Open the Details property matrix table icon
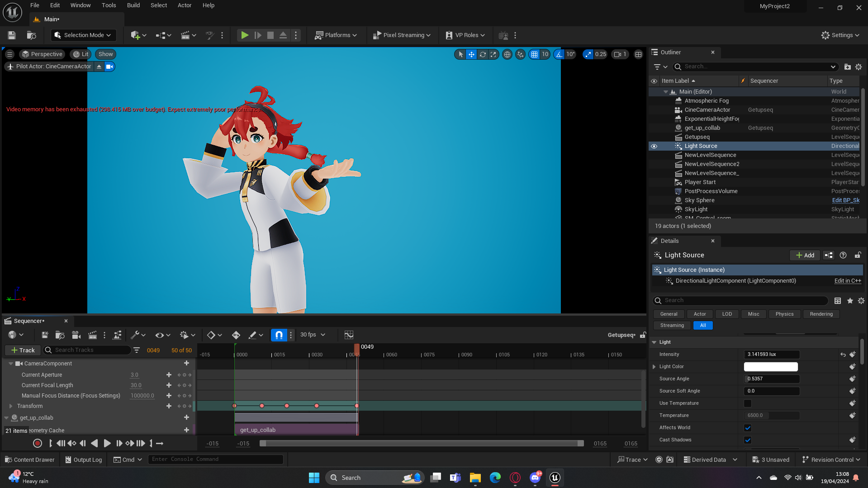868x488 pixels. (838, 301)
